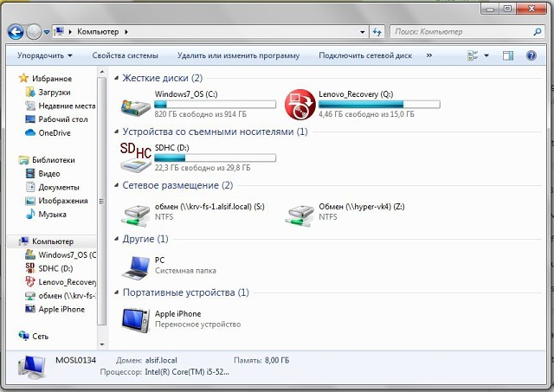This screenshot has height=392, width=554.
Task: Go back with the Back arrow button
Action: tap(15, 32)
